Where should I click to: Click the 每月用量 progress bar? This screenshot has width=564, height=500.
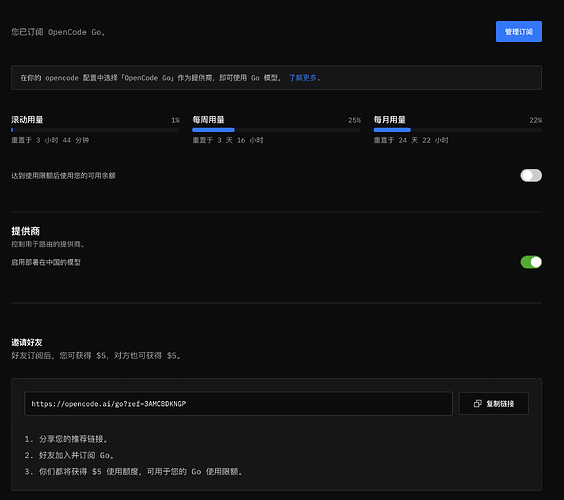click(458, 130)
